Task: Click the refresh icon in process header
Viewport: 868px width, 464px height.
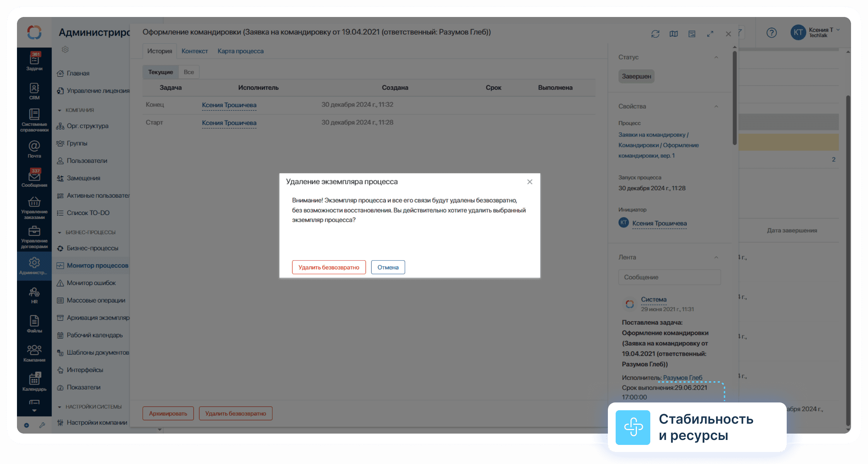Action: pyautogui.click(x=655, y=34)
